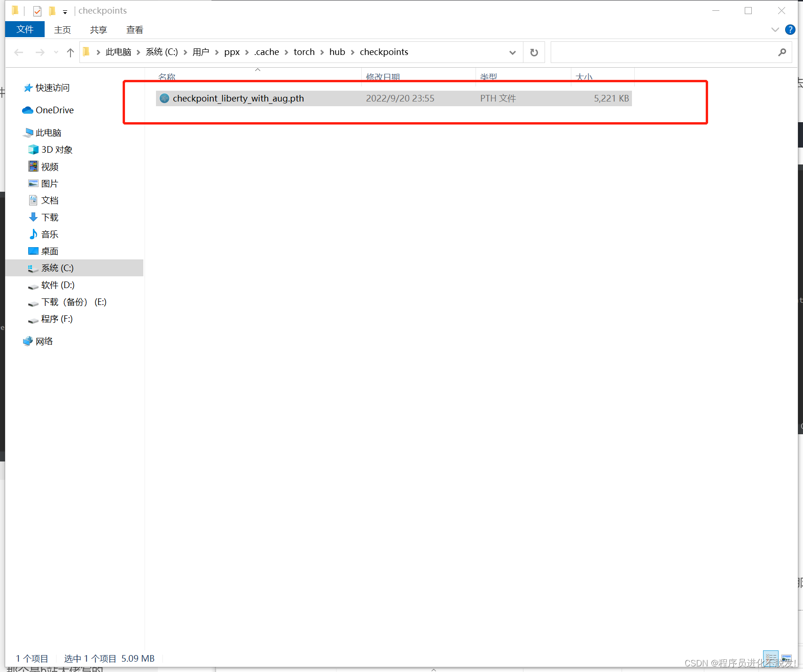Maximize the checkpoints Explorer window
The width and height of the screenshot is (803, 672).
pyautogui.click(x=748, y=10)
